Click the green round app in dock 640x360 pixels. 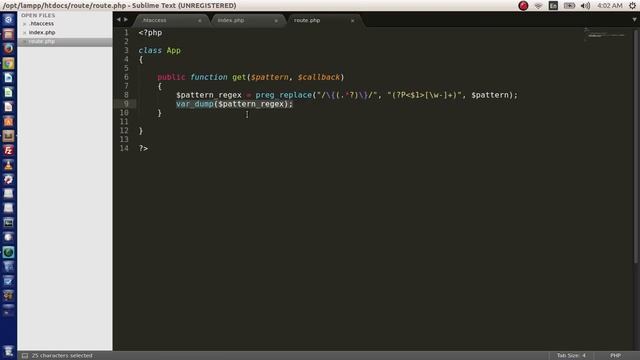[x=8, y=252]
